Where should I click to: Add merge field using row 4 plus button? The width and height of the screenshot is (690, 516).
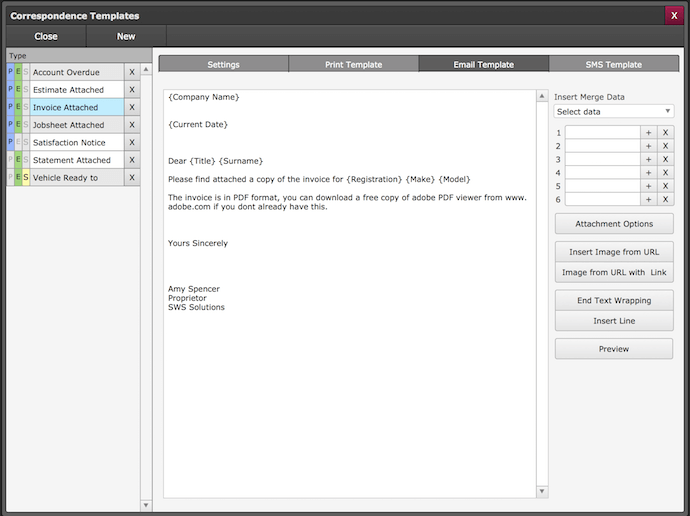pyautogui.click(x=648, y=173)
